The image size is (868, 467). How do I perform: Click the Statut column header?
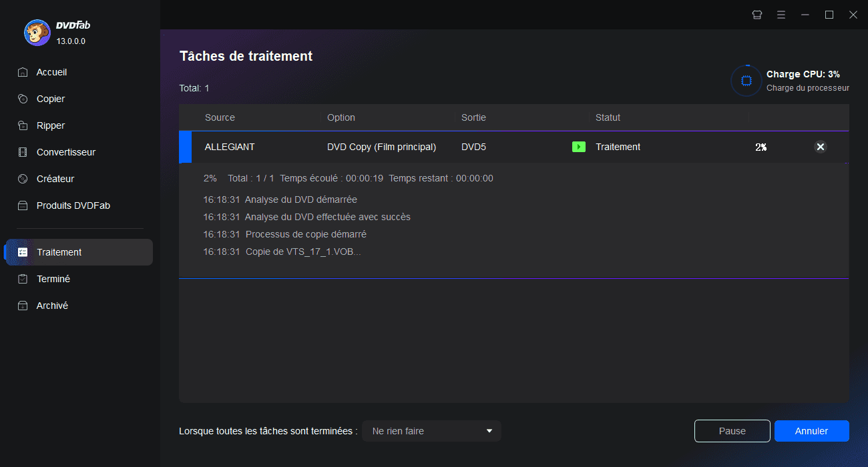coord(608,117)
